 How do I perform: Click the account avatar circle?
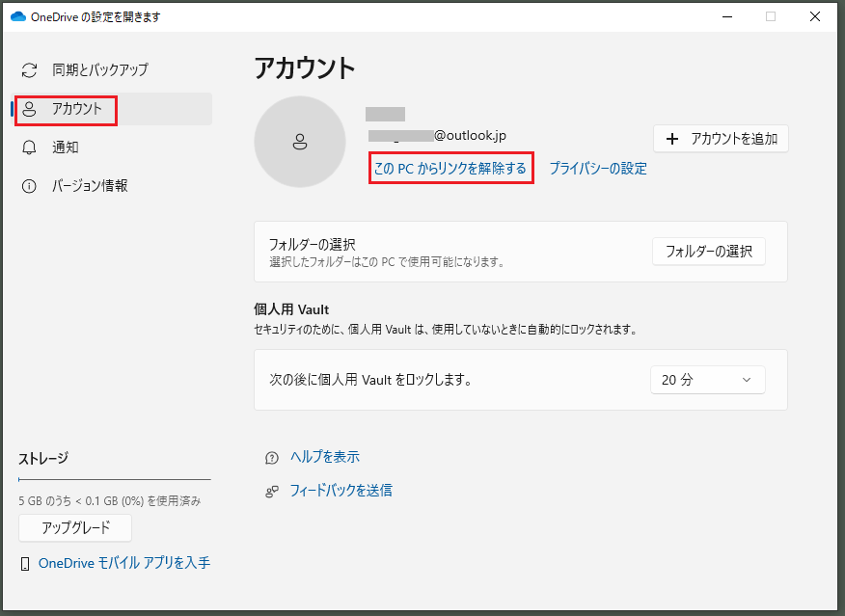(x=300, y=142)
